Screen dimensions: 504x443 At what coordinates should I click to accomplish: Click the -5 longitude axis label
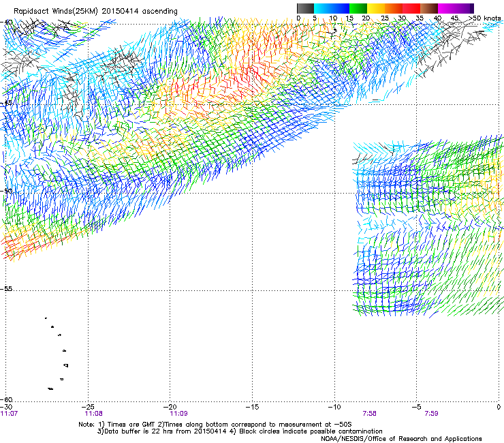(x=417, y=407)
